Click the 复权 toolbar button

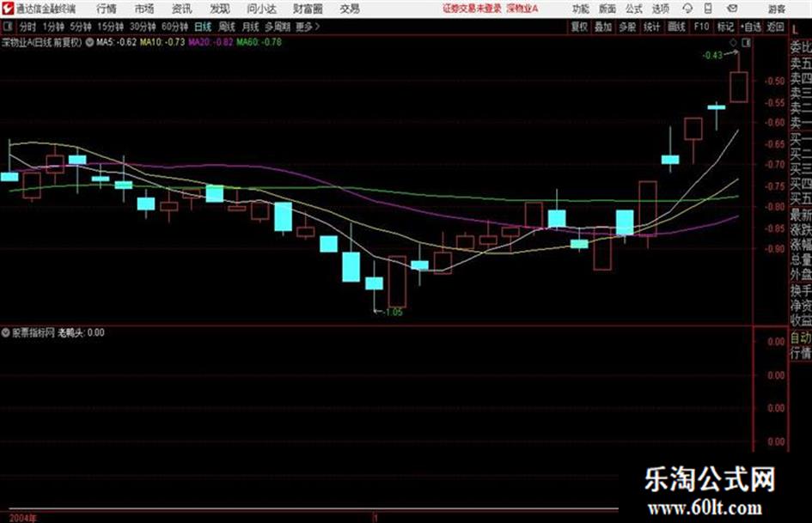pyautogui.click(x=579, y=27)
